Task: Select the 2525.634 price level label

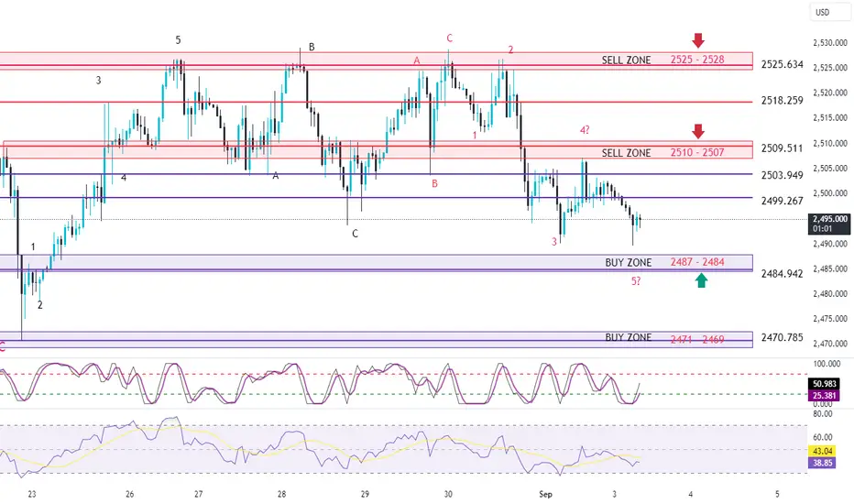Action: [x=783, y=64]
